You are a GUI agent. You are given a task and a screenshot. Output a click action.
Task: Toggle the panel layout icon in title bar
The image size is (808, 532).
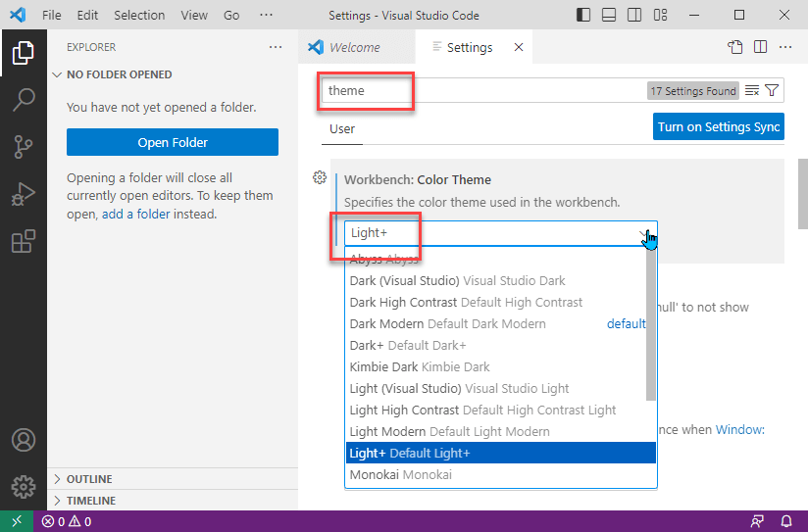[609, 16]
